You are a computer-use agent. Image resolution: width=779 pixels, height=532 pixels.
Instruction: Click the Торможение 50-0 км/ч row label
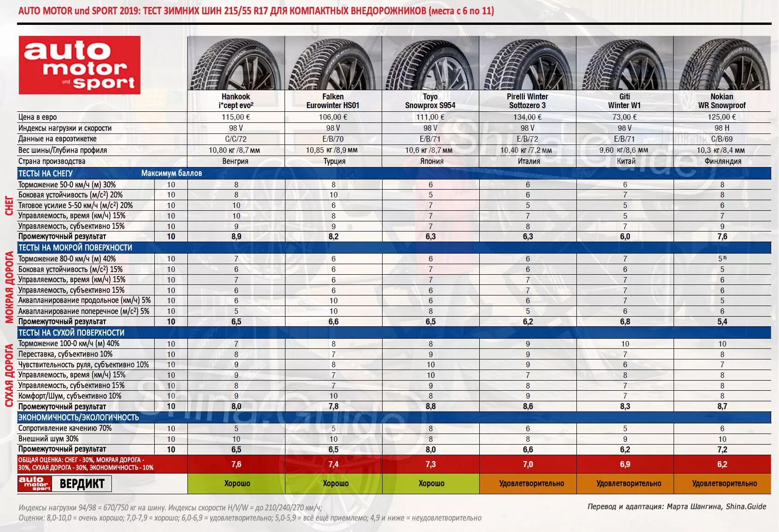[67, 185]
